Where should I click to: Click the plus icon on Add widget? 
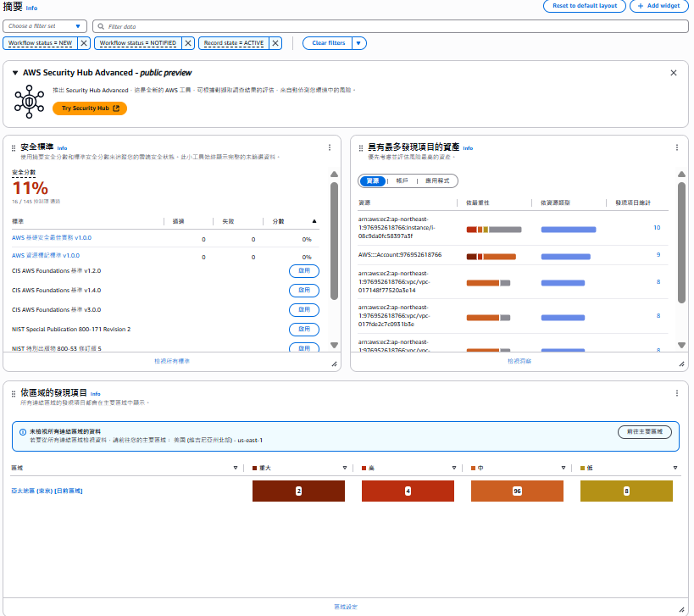coord(641,6)
